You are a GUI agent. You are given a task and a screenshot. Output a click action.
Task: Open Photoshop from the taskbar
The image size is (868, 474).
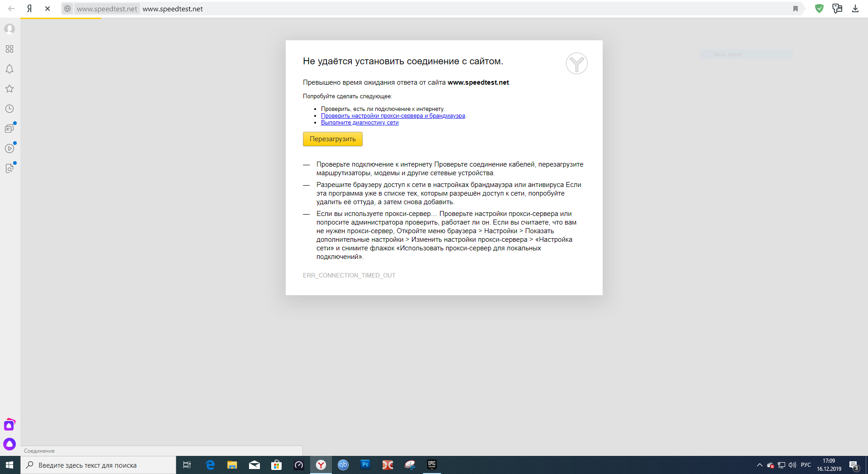(x=365, y=465)
